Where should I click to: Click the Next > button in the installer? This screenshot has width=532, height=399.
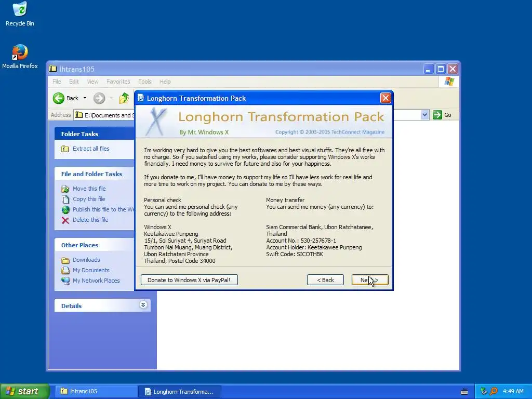tap(370, 280)
